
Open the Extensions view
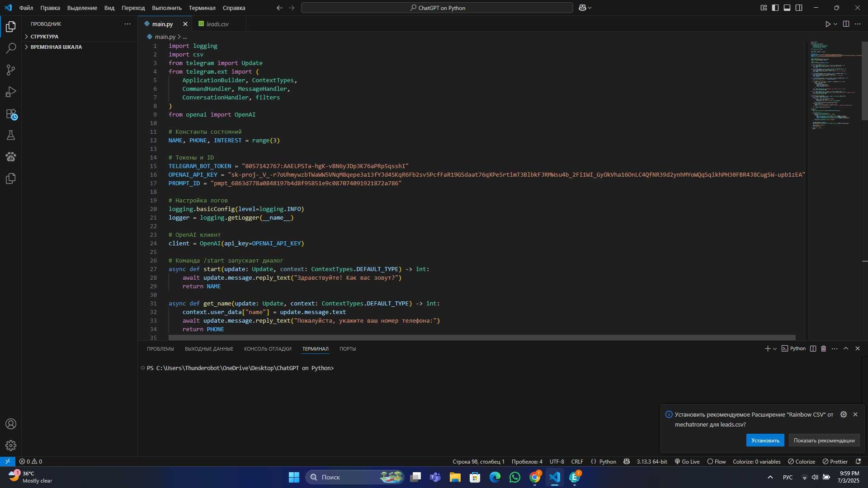11,113
